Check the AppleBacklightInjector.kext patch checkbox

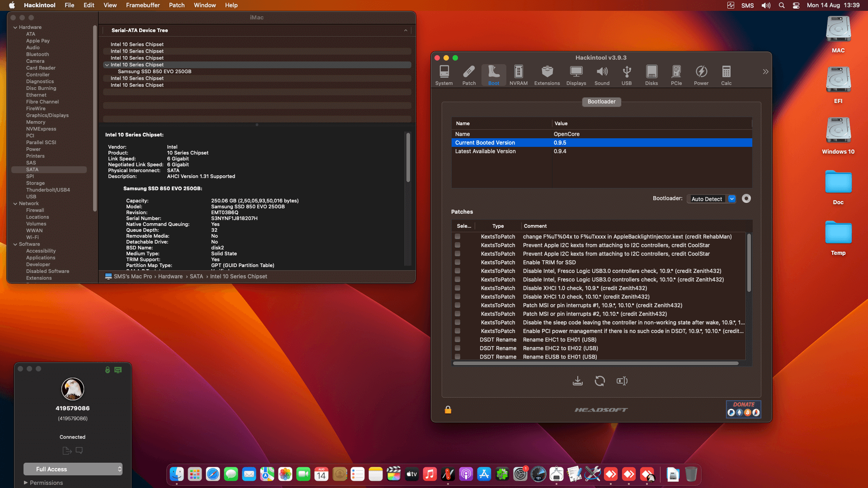(x=458, y=236)
